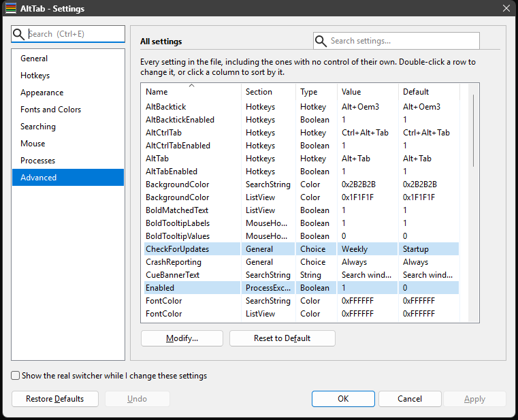The width and height of the screenshot is (518, 420).
Task: Click the Reset to Default button
Action: (x=282, y=338)
